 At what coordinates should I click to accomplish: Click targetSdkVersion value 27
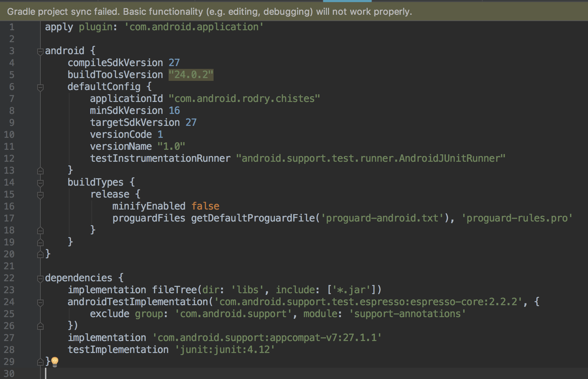[x=191, y=122]
